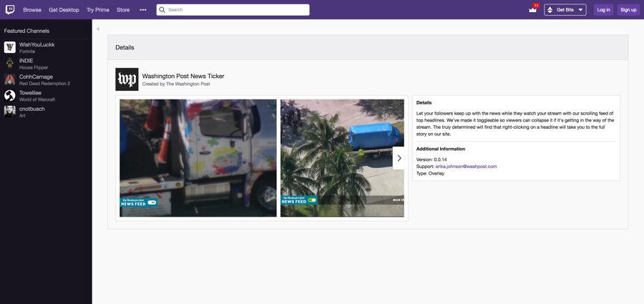Screen dimensions: 644x304
Task: Expand the Get Bits dropdown arrow
Action: (x=580, y=10)
